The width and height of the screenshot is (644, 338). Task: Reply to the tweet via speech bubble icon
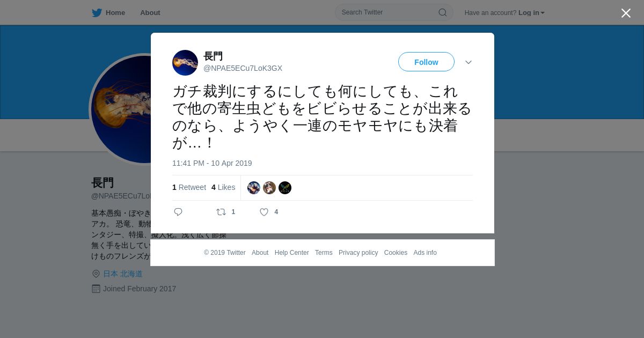coord(178,212)
